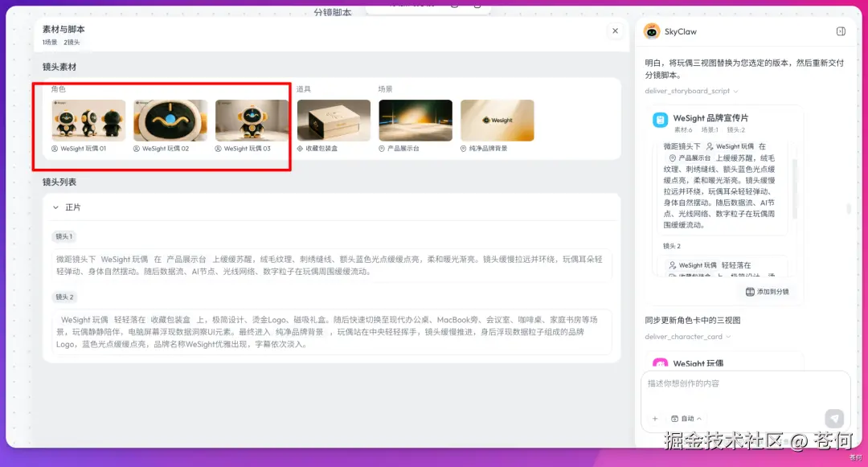Viewport: 868px width, 467px height.
Task: Click the WeSight 品牌宣传片 card icon
Action: pos(661,120)
